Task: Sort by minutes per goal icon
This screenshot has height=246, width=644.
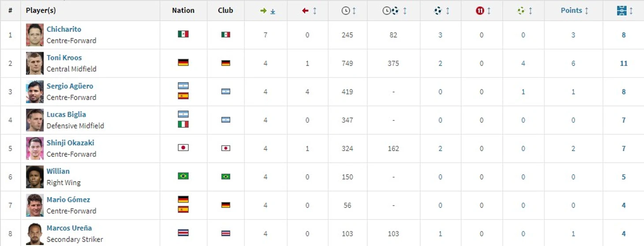Action: coord(395,11)
